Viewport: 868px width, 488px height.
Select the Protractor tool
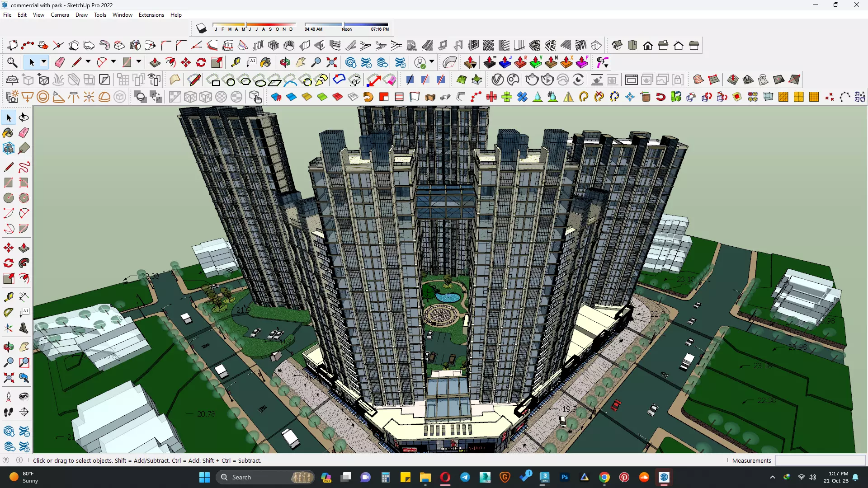8,312
